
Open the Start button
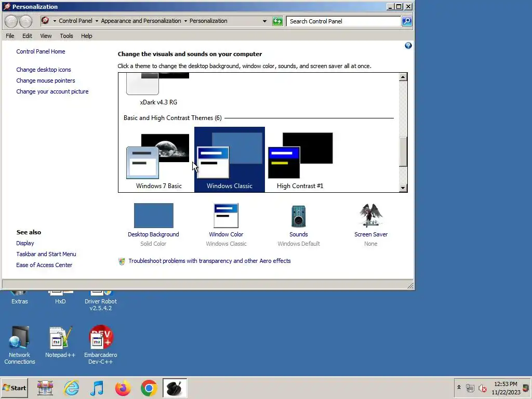[x=14, y=388]
